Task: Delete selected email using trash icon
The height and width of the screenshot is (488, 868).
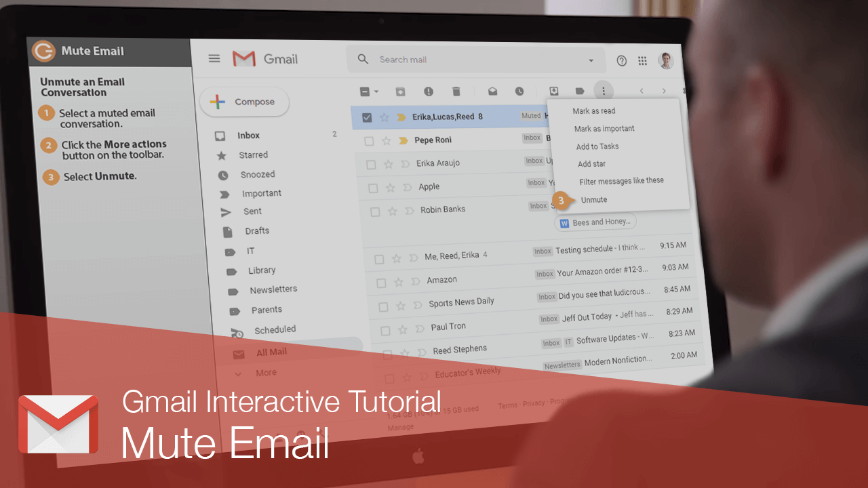Action: 456,91
